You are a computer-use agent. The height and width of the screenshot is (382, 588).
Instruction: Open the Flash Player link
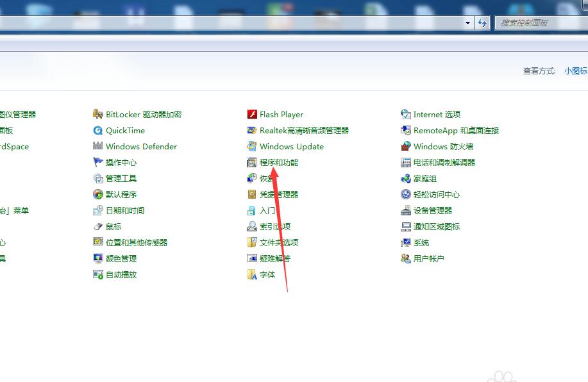(281, 114)
